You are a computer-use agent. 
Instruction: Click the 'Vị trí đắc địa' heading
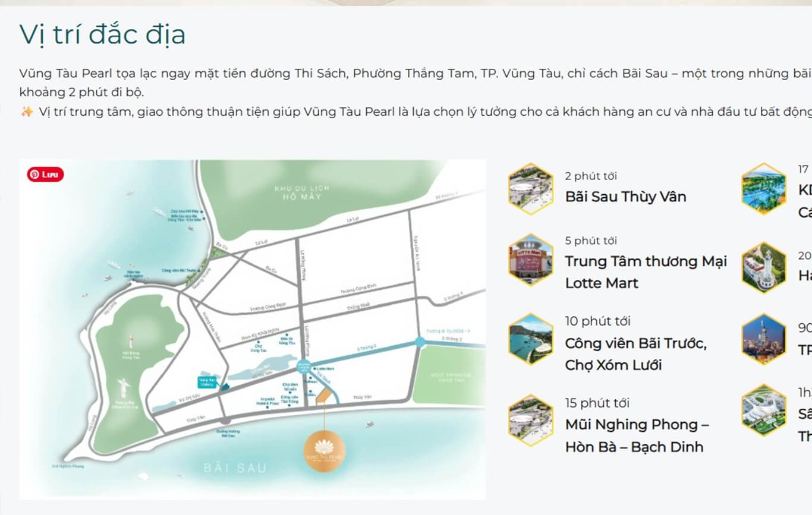click(102, 34)
